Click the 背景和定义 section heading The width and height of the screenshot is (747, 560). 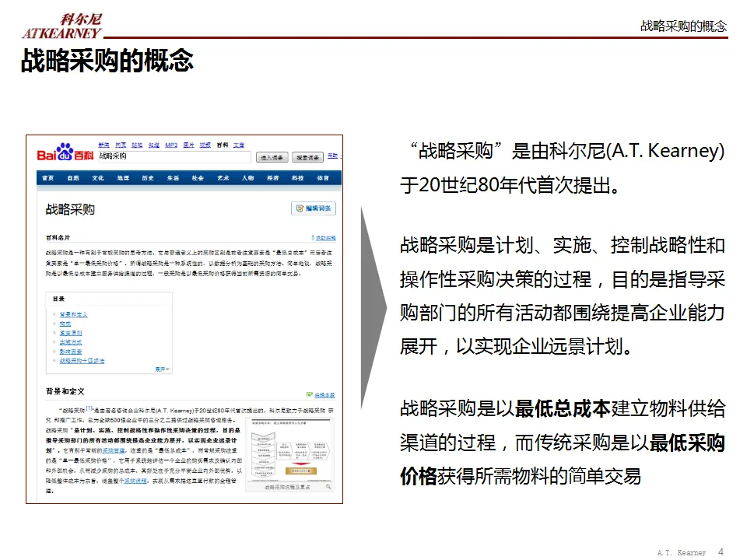pyautogui.click(x=65, y=391)
